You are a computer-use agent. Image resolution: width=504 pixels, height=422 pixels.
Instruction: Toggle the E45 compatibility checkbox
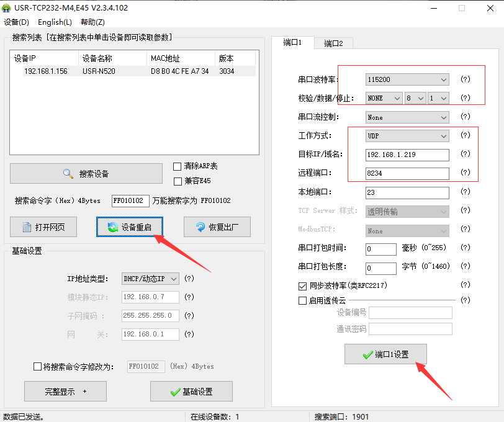point(178,181)
